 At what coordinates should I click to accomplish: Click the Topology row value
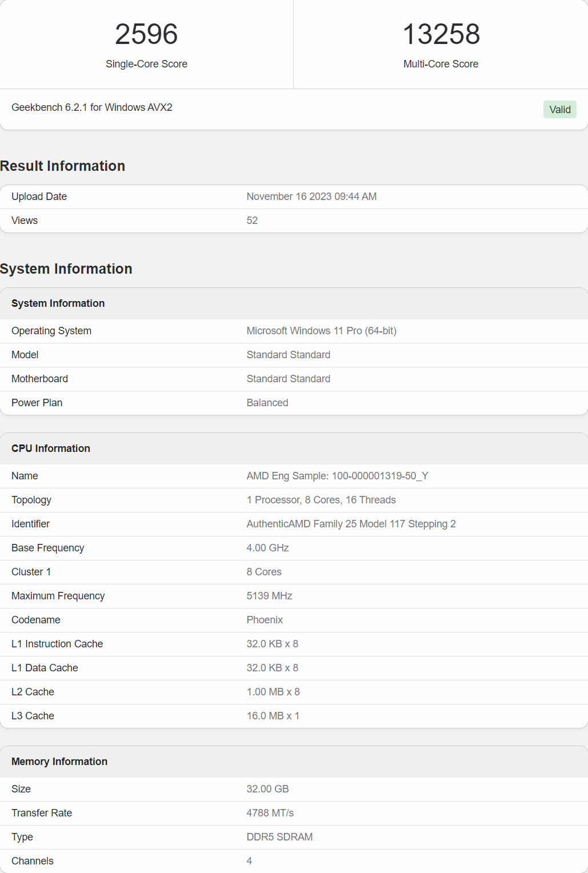[321, 500]
